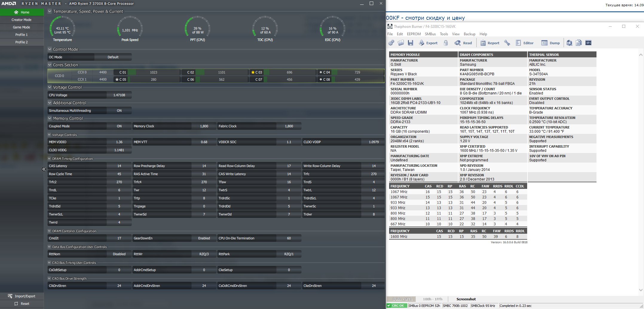Toggle Simultaneous Multithreading ON setting
Viewport: 644px width, 309px height.
point(119,111)
